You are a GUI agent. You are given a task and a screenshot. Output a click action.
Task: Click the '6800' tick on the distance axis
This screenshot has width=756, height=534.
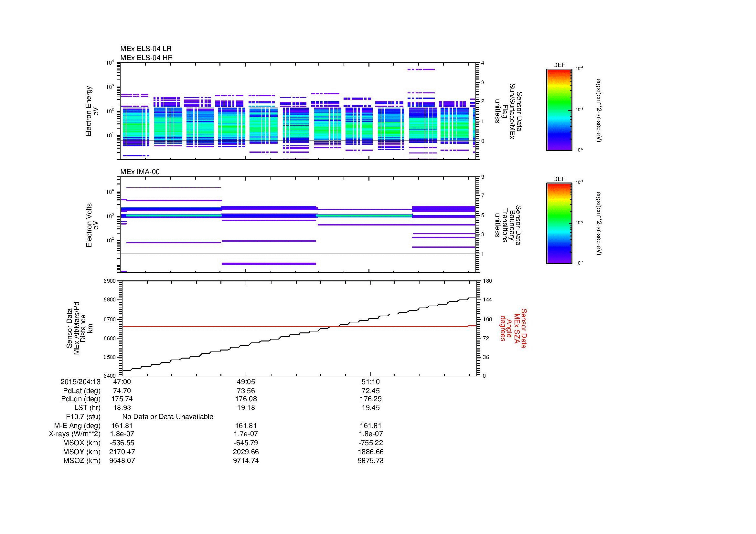click(110, 300)
